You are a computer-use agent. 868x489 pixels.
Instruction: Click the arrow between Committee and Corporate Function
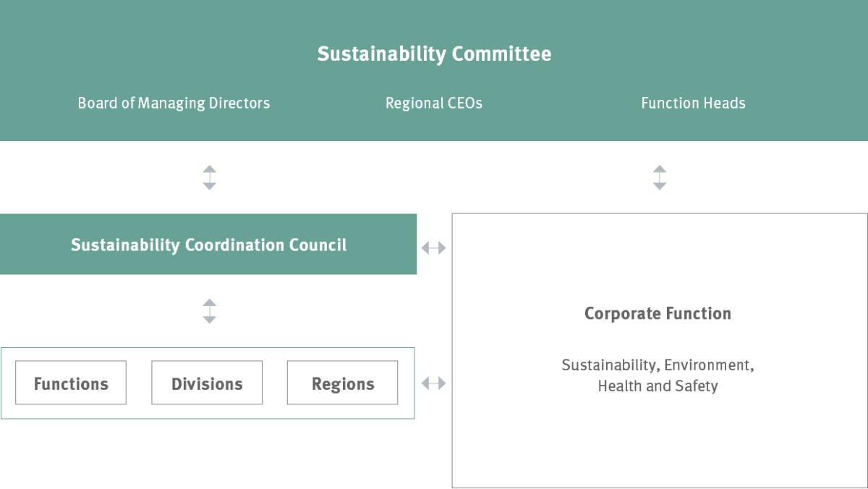point(659,177)
